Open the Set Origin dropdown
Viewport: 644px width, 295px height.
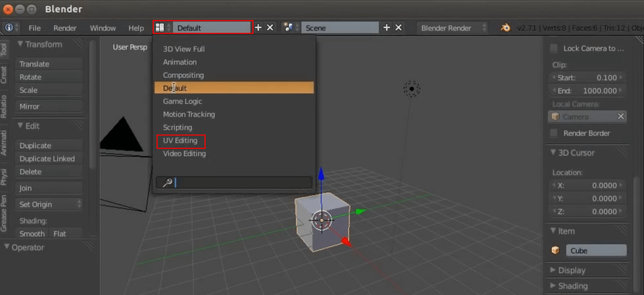(x=49, y=204)
